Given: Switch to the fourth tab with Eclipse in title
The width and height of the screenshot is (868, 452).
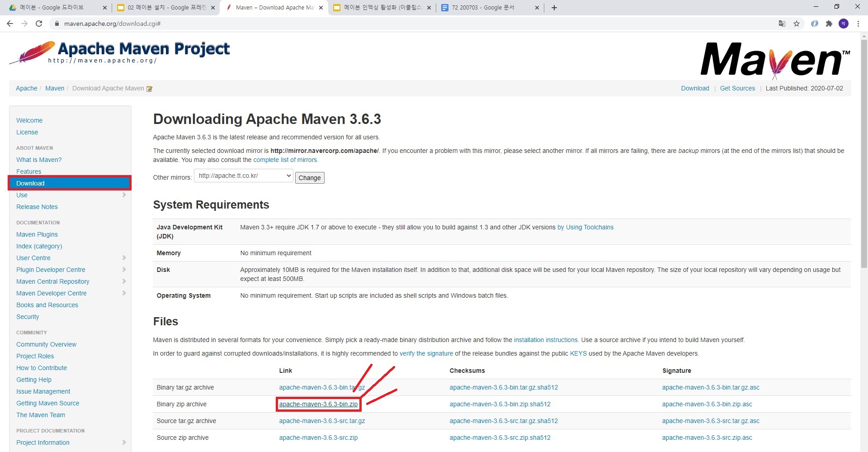Looking at the screenshot, I should (382, 8).
